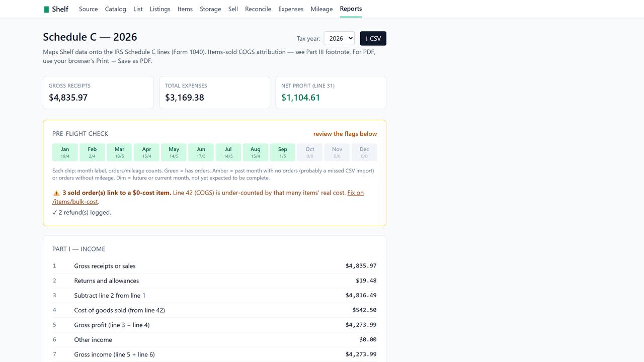Click the Aug 15/4 chip
The width and height of the screenshot is (644, 362).
pos(256,152)
